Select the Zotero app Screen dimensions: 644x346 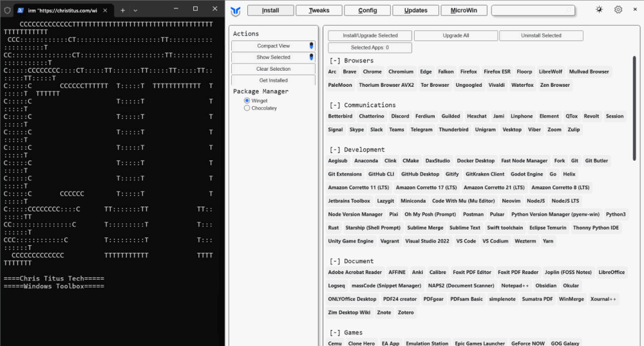coord(405,313)
